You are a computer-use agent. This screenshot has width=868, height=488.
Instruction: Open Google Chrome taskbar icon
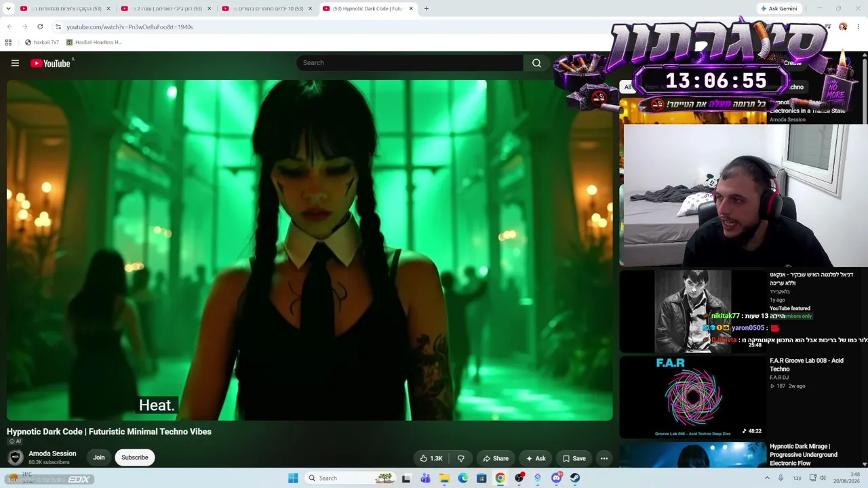tap(500, 479)
